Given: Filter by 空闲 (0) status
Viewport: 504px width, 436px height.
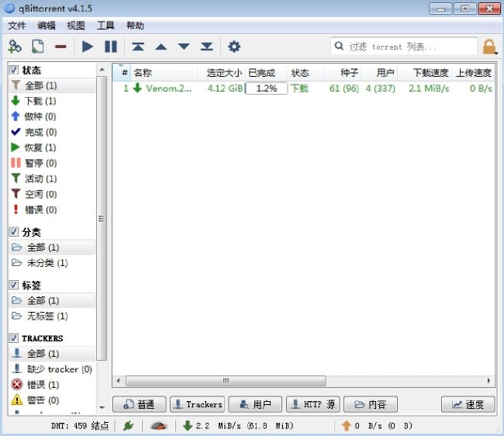Looking at the screenshot, I should pyautogui.click(x=53, y=194).
